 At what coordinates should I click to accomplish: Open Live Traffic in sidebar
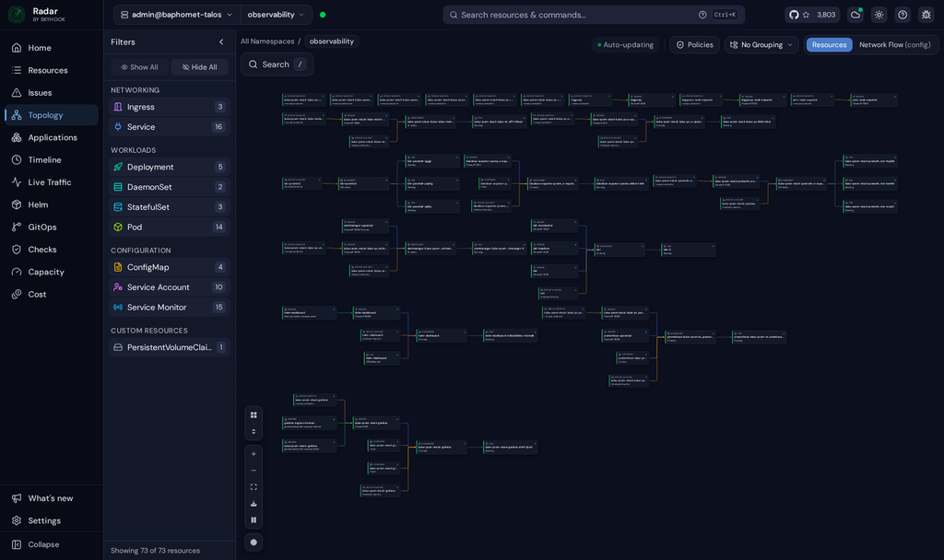pos(52,182)
